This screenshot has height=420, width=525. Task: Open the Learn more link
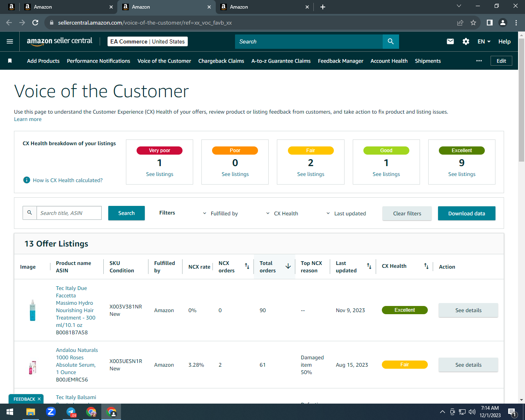click(28, 119)
